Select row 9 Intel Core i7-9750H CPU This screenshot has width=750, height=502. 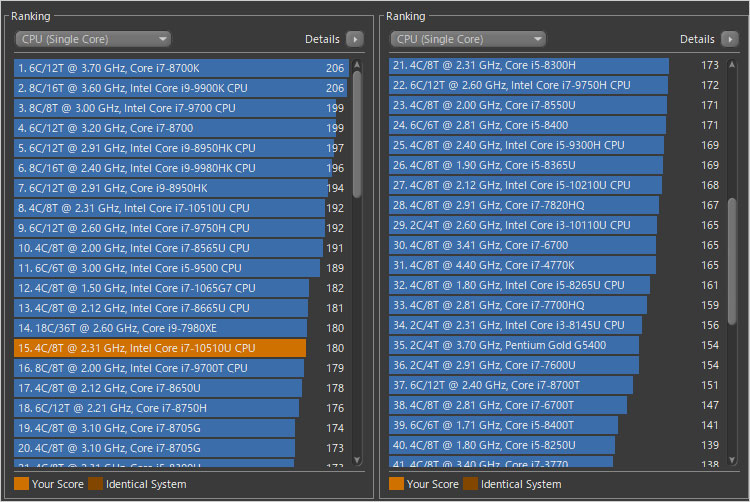click(181, 229)
